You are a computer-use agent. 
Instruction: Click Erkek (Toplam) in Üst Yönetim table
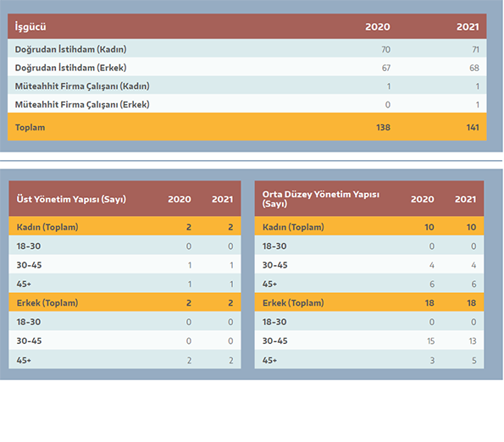point(47,302)
